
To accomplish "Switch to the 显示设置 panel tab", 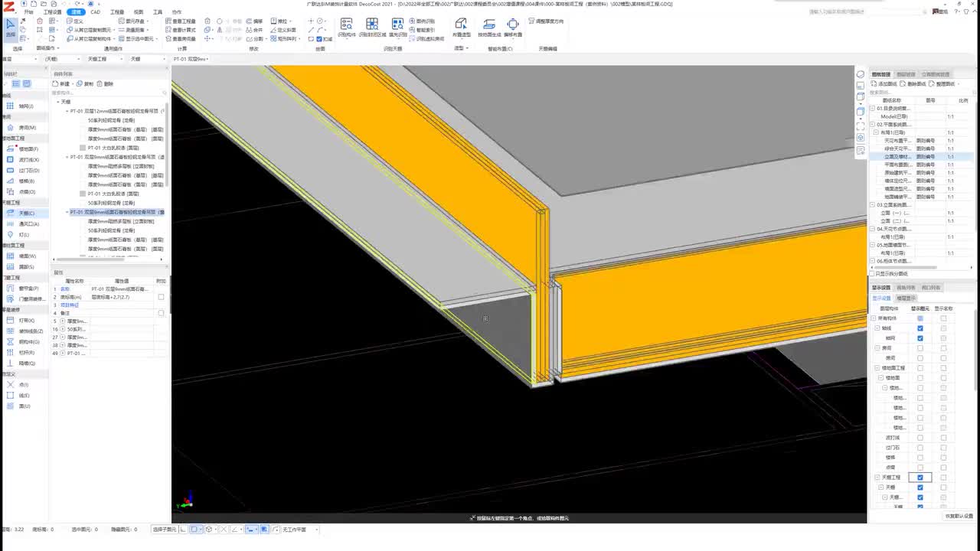I will 882,288.
